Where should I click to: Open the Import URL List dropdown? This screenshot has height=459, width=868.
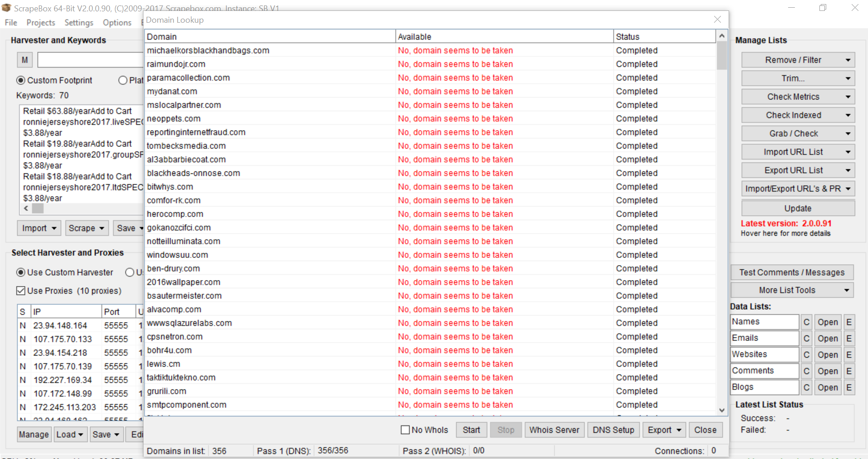(x=798, y=152)
